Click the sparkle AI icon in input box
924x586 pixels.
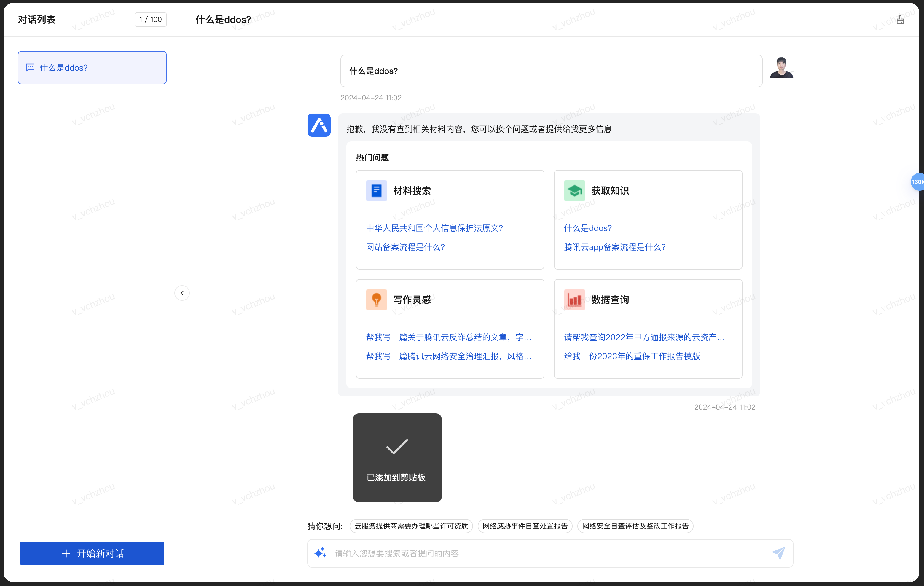(x=321, y=553)
